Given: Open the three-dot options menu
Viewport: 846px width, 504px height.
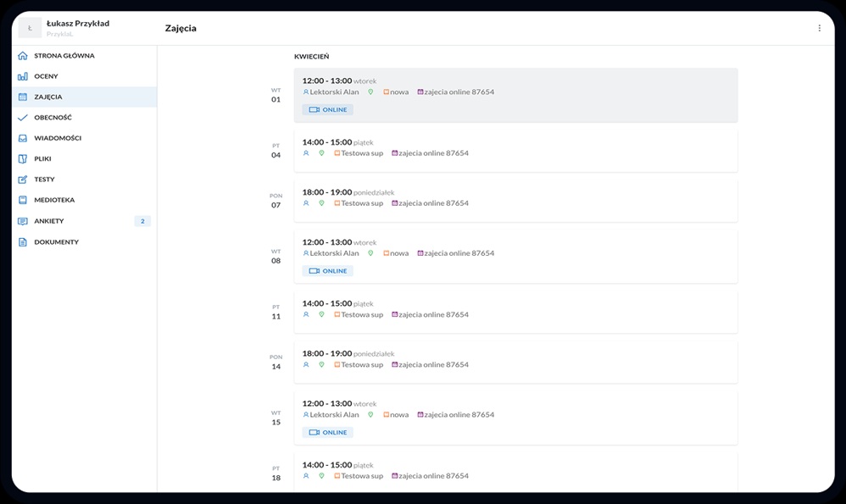Looking at the screenshot, I should point(819,28).
